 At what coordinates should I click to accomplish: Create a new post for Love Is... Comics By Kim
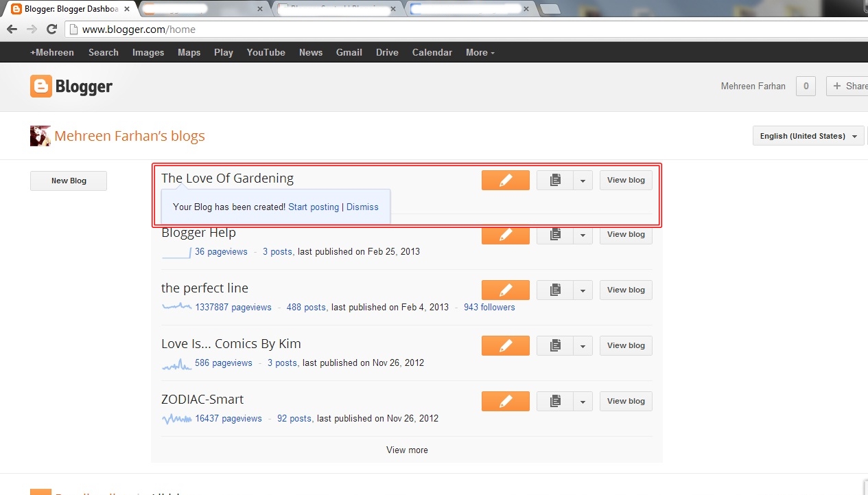click(x=506, y=345)
